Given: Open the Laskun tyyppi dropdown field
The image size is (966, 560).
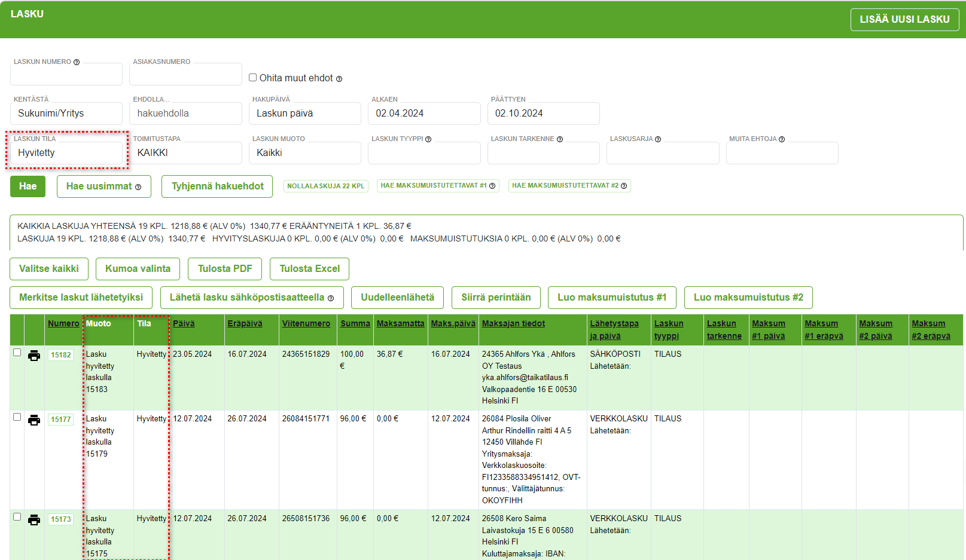Looking at the screenshot, I should pyautogui.click(x=424, y=153).
